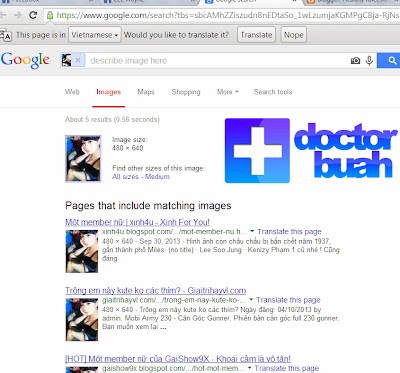Switch to the Web results tab
Screen dimensions: 400x373
[72, 92]
